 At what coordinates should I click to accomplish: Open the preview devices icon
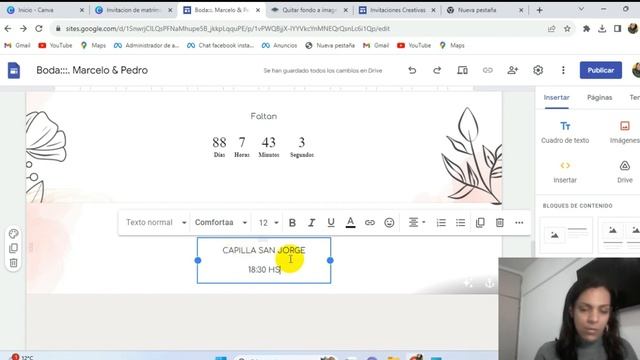[462, 70]
